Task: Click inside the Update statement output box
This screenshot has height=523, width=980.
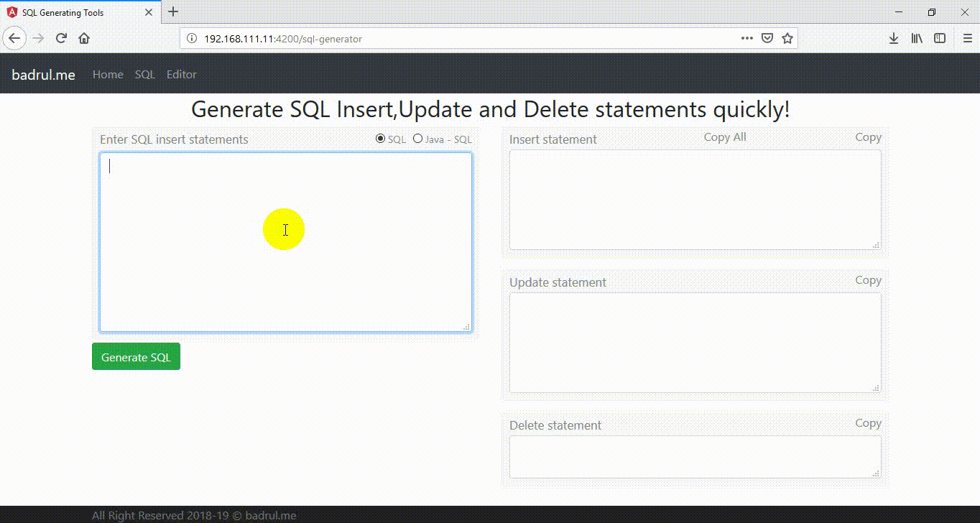Action: point(695,343)
